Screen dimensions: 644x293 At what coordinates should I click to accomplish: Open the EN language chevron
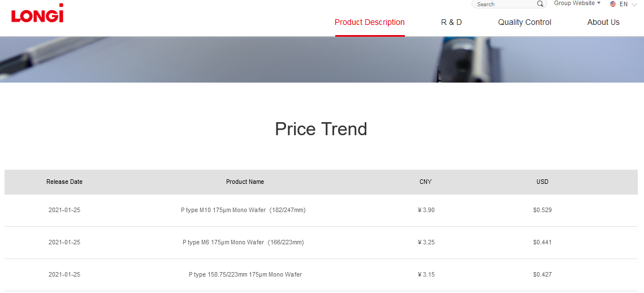point(634,5)
